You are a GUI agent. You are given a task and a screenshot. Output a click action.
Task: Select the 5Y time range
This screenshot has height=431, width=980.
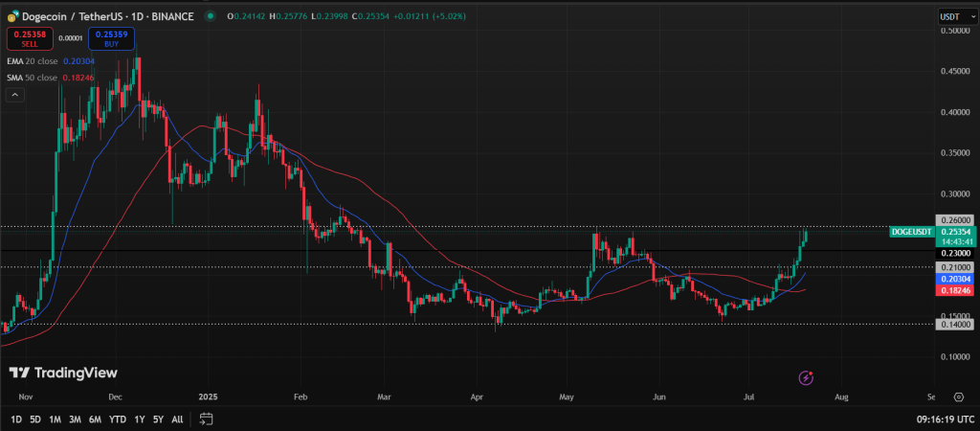(x=158, y=420)
